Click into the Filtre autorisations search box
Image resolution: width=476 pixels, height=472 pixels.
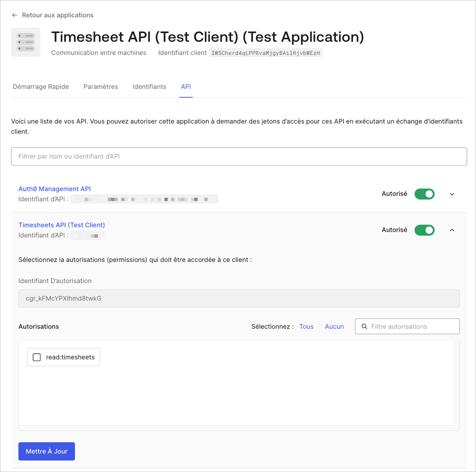click(408, 327)
